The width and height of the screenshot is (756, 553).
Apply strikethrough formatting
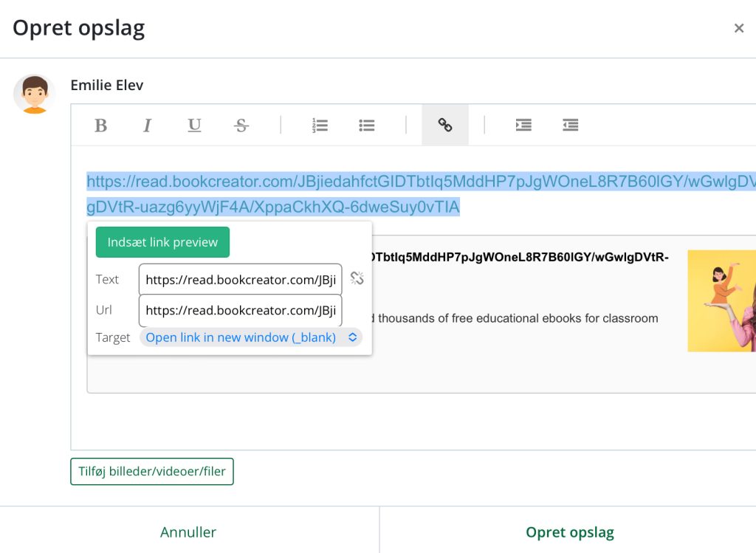pos(241,126)
